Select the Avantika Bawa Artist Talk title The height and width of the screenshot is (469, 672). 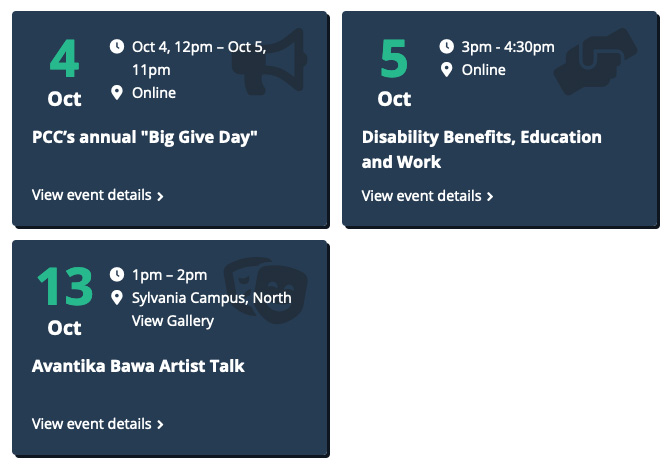tap(138, 366)
